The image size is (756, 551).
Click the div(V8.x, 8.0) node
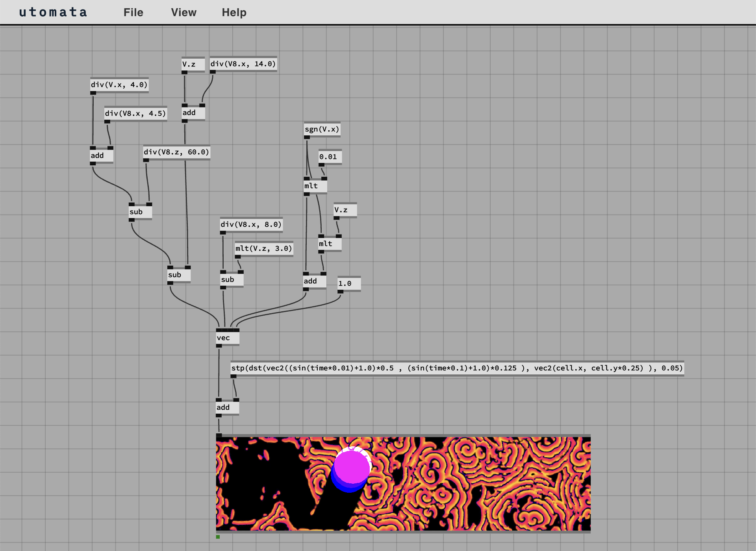click(251, 225)
